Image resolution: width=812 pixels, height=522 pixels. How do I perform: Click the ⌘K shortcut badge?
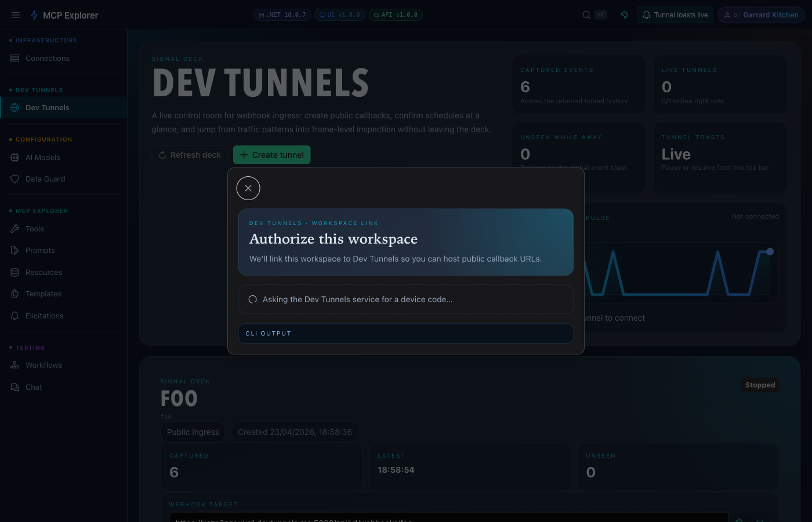[601, 15]
